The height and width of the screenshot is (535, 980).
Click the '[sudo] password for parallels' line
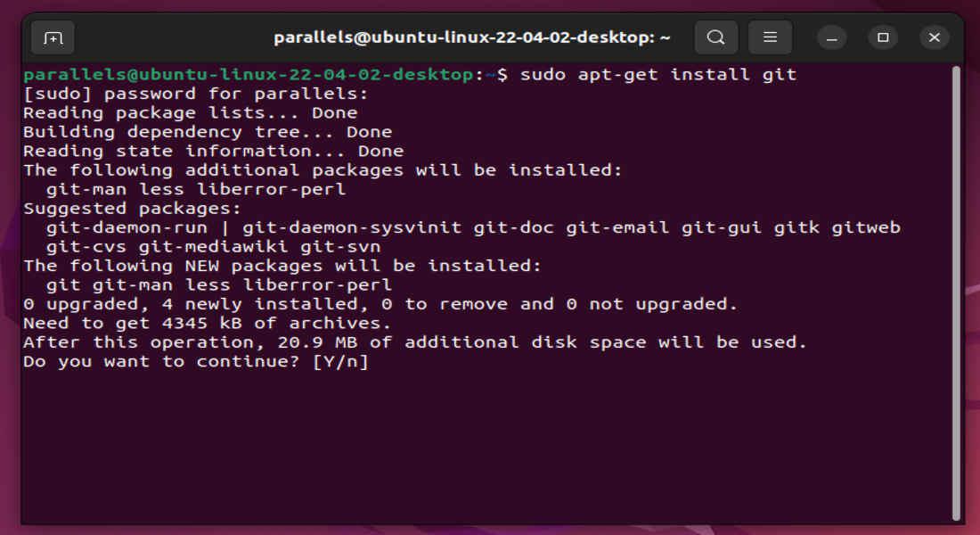pyautogui.click(x=195, y=94)
